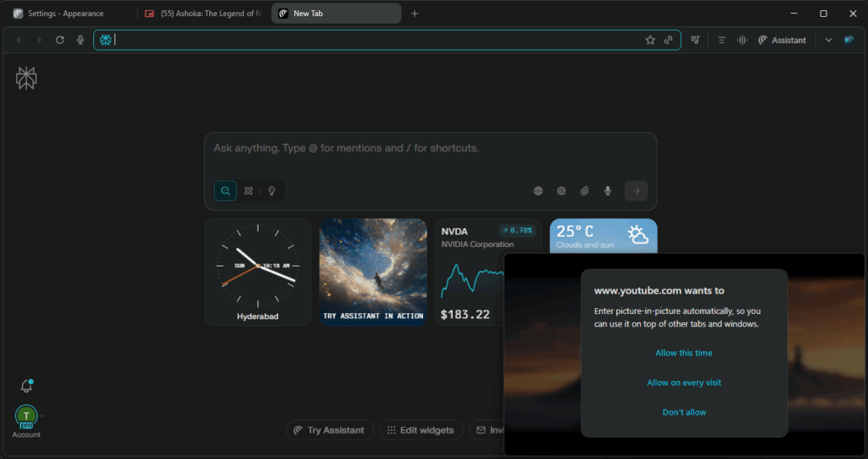
Task: Click the Perplexity logo in sidebar
Action: coord(26,78)
